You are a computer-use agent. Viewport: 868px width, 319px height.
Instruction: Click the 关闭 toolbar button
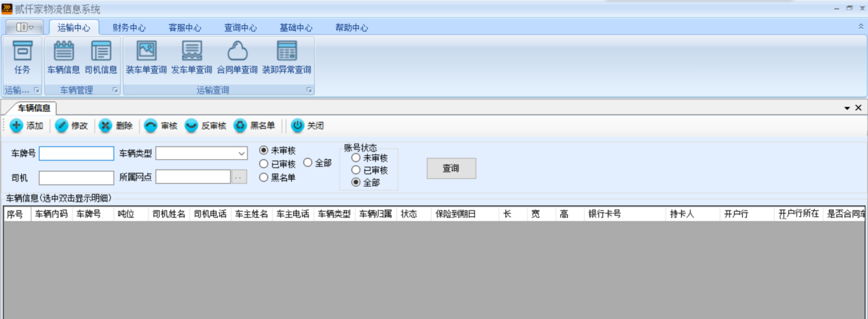tap(307, 126)
